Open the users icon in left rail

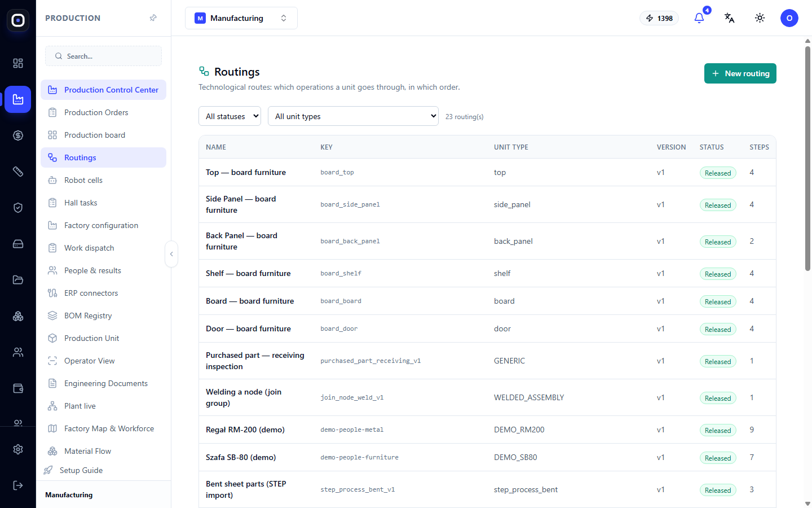pyautogui.click(x=18, y=352)
